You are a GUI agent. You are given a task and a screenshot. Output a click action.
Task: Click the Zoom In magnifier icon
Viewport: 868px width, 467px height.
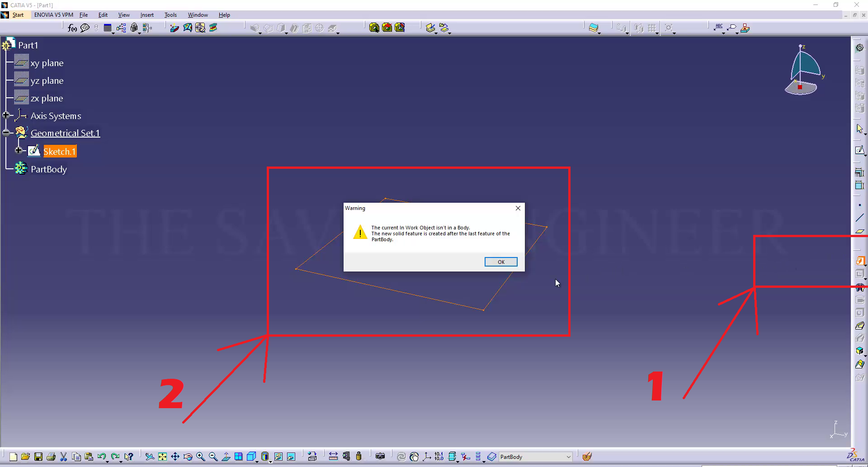point(201,457)
